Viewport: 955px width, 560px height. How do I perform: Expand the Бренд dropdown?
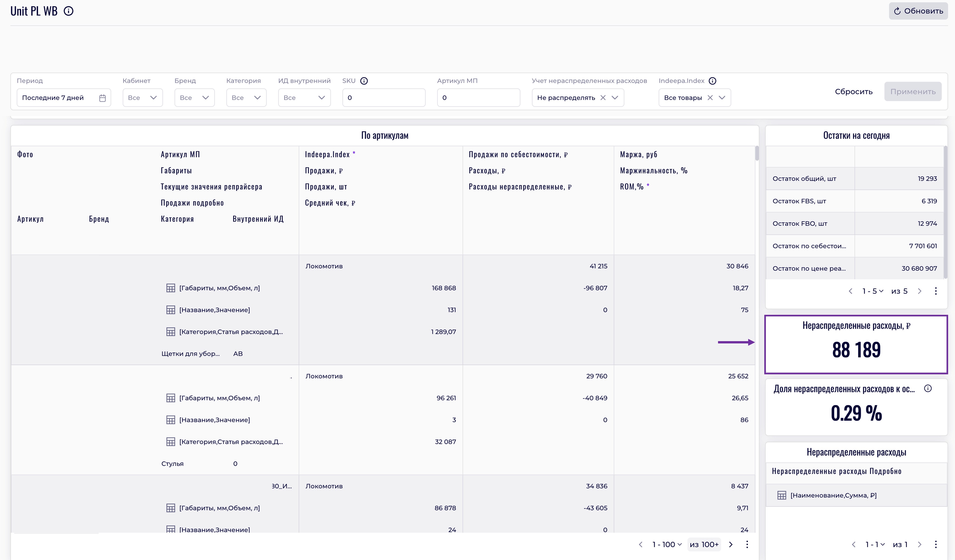tap(194, 98)
